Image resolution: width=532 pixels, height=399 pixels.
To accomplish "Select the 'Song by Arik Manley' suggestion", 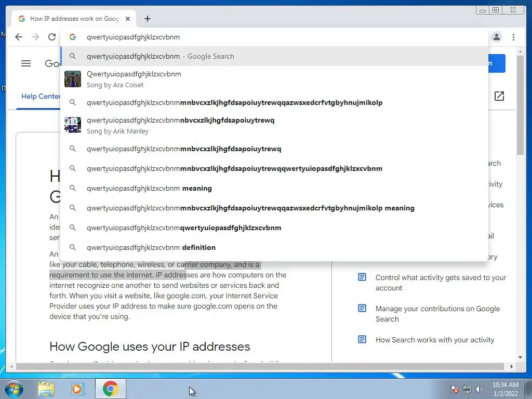I will point(274,125).
